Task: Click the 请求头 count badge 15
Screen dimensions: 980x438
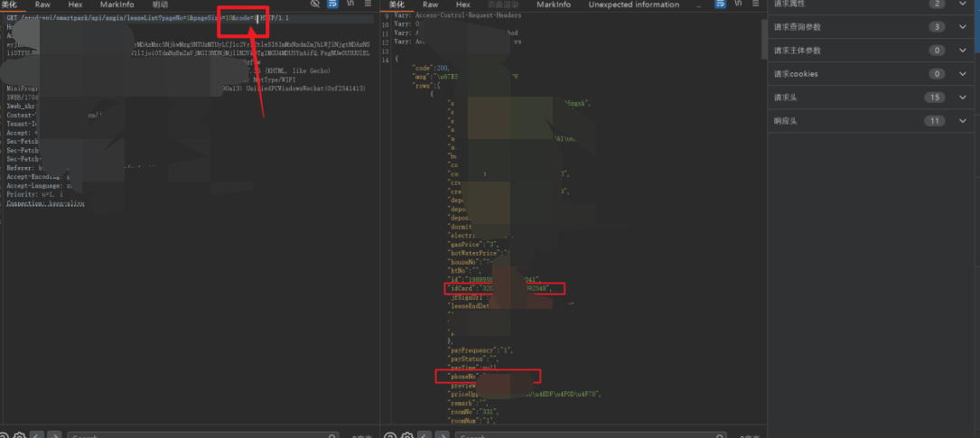Action: pos(935,98)
